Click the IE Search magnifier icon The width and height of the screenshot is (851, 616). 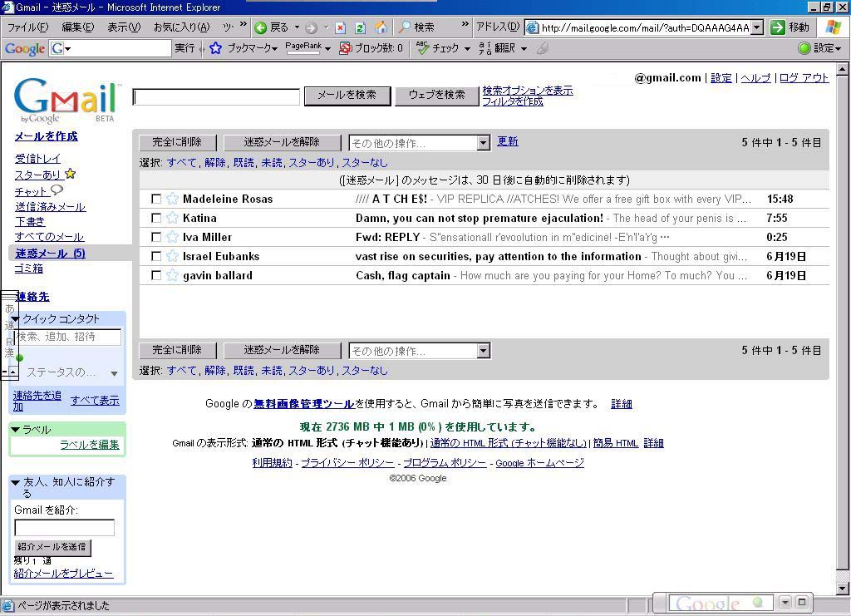[405, 27]
